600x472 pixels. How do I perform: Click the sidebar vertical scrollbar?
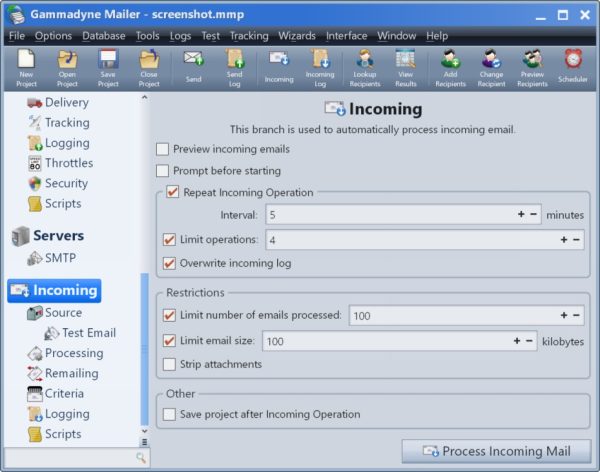(x=145, y=350)
